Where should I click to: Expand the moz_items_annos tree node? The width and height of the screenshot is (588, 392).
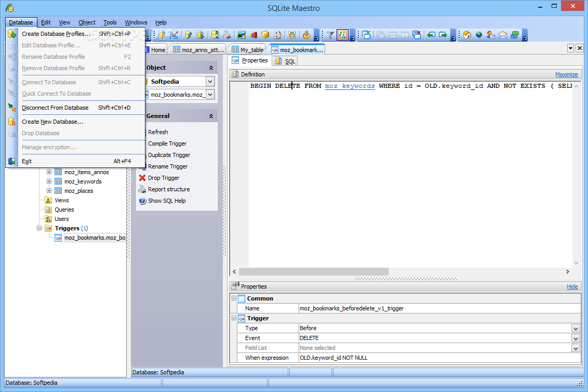(x=49, y=172)
